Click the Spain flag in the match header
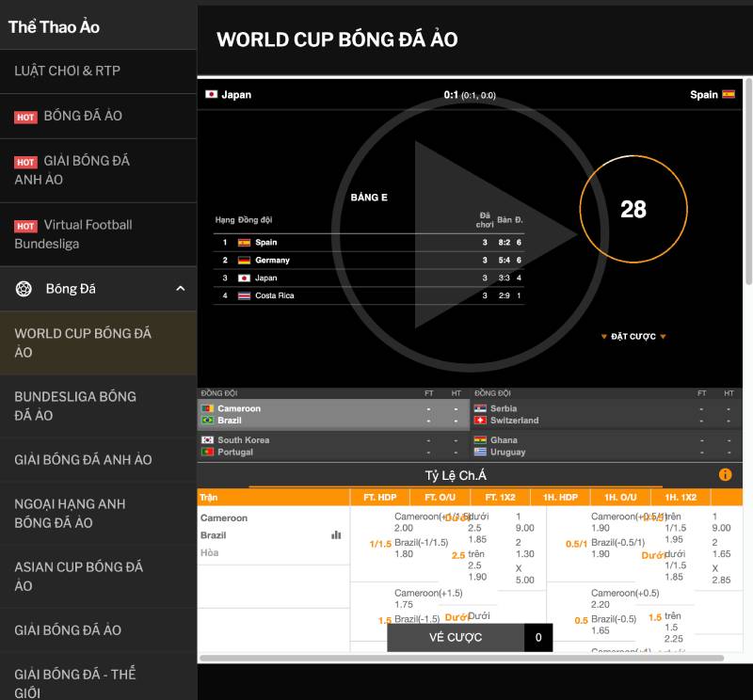This screenshot has height=700, width=753. [729, 95]
